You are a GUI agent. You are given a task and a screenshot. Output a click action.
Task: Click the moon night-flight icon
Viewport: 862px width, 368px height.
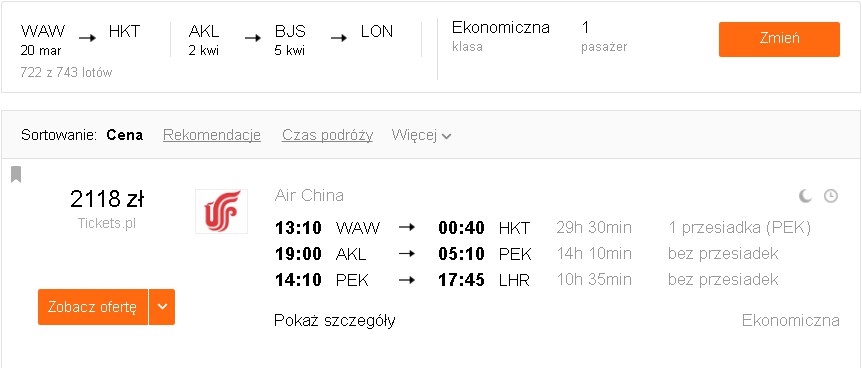coord(805,196)
